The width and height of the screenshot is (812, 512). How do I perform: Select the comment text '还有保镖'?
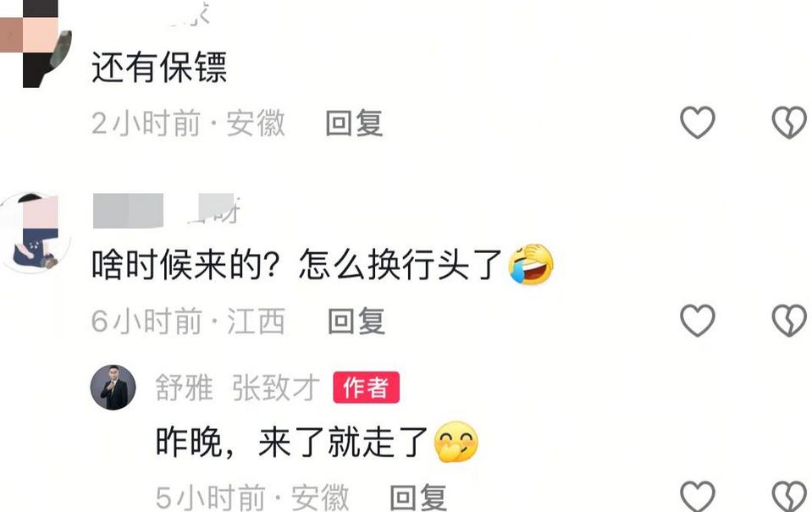point(159,67)
